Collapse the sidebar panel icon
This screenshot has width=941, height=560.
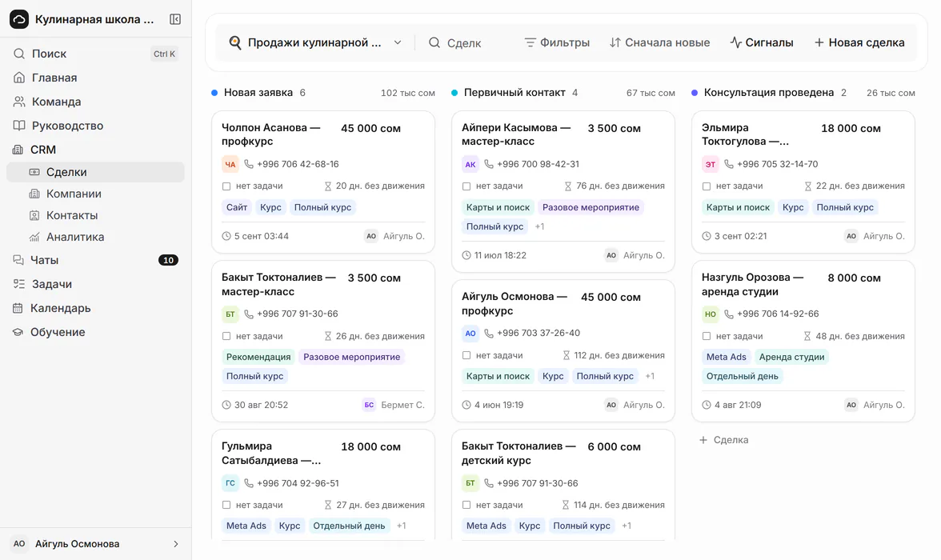[x=175, y=19]
